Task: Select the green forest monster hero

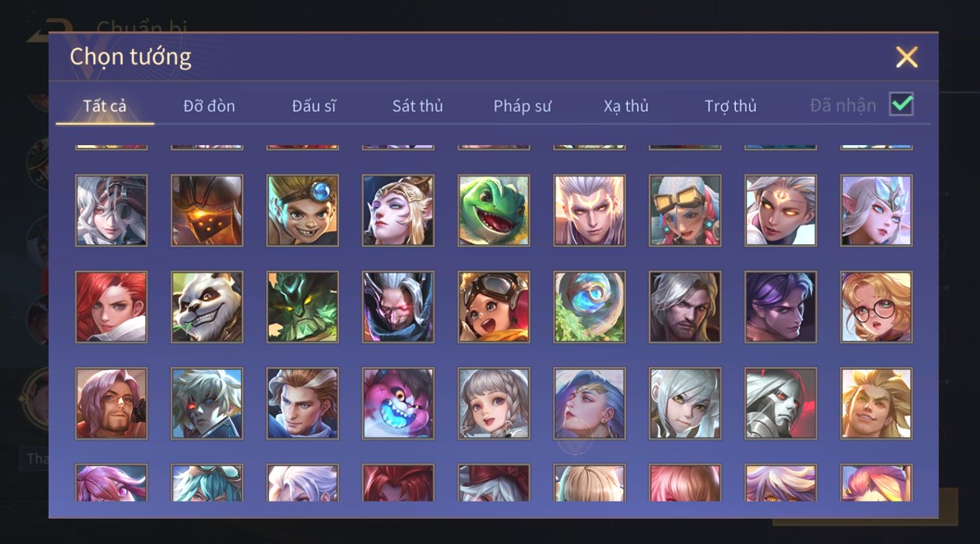Action: click(303, 306)
